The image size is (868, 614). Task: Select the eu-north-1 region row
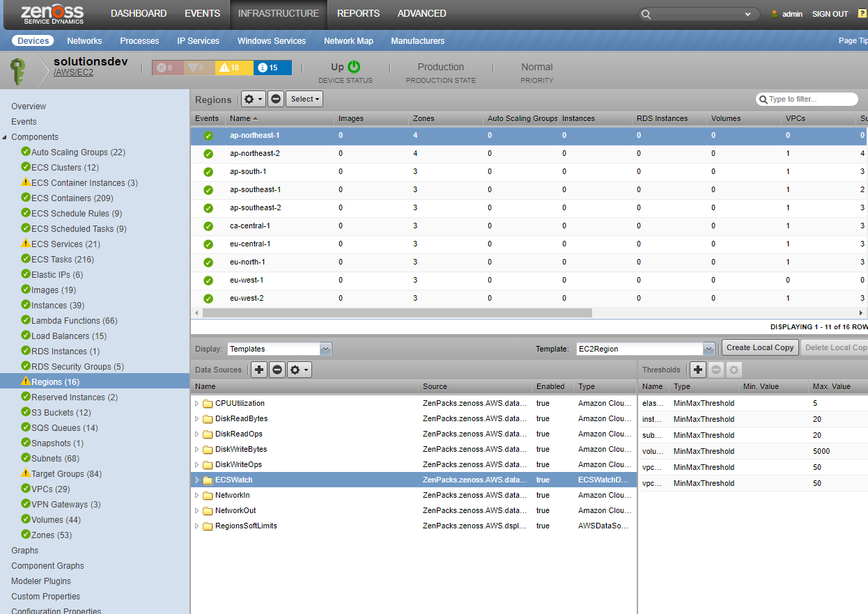point(529,262)
